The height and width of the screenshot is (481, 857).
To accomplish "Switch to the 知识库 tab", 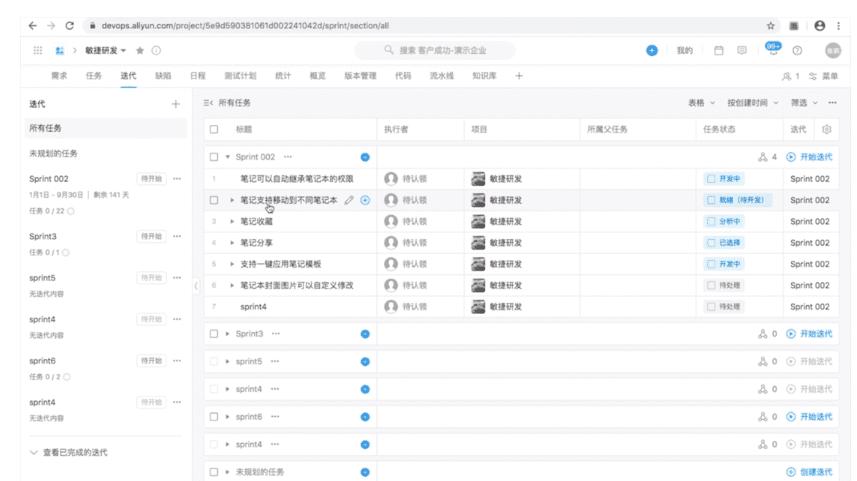I will point(484,76).
